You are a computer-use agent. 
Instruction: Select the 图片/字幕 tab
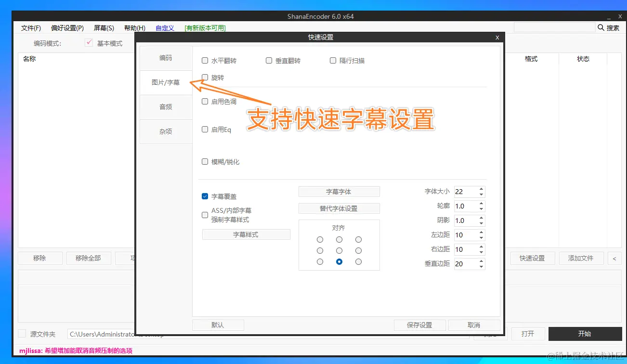tap(166, 82)
